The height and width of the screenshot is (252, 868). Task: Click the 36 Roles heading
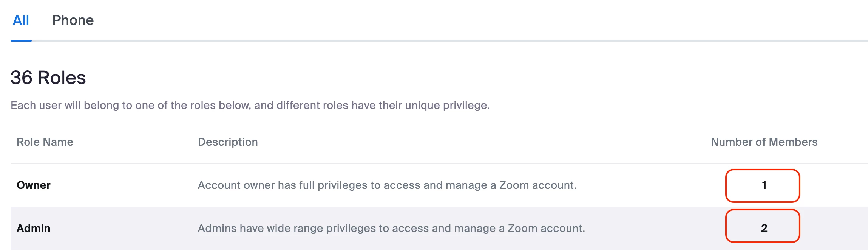coord(48,78)
